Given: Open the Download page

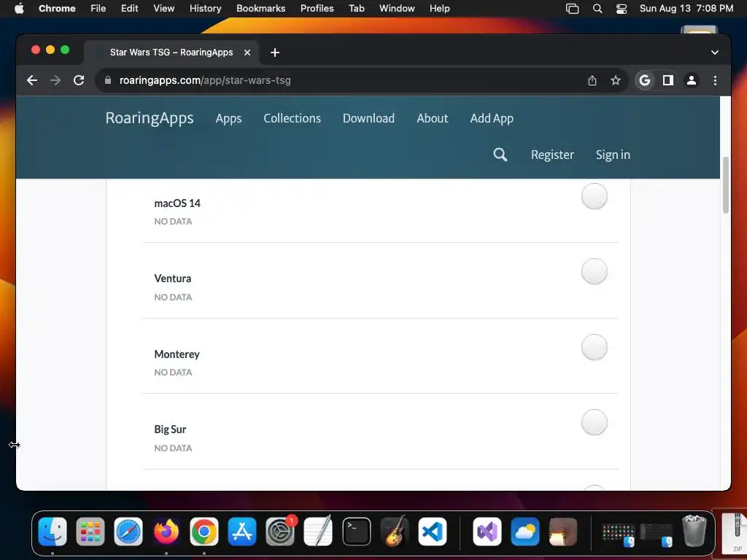Looking at the screenshot, I should click(x=368, y=118).
